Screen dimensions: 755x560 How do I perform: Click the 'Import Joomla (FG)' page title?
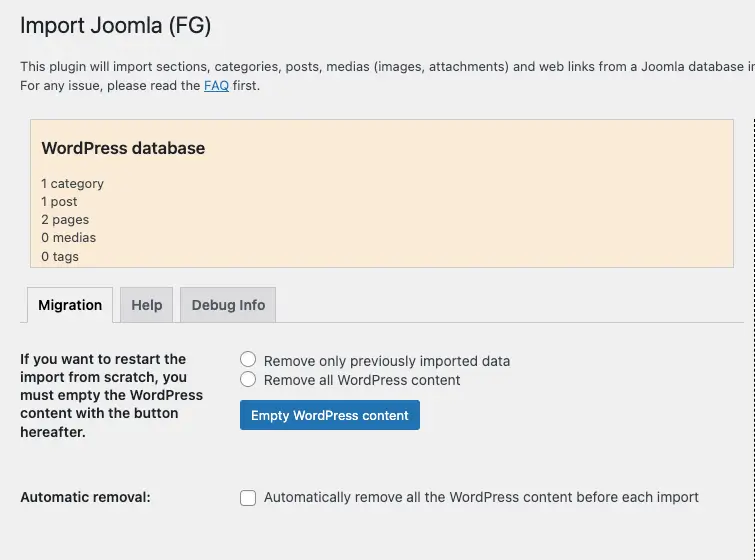tap(116, 26)
